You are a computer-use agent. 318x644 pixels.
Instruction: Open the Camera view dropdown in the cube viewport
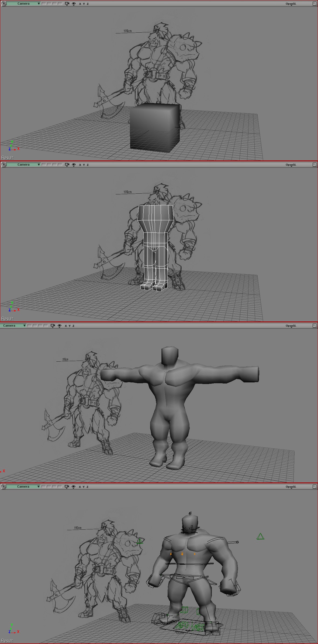[x=23, y=4]
